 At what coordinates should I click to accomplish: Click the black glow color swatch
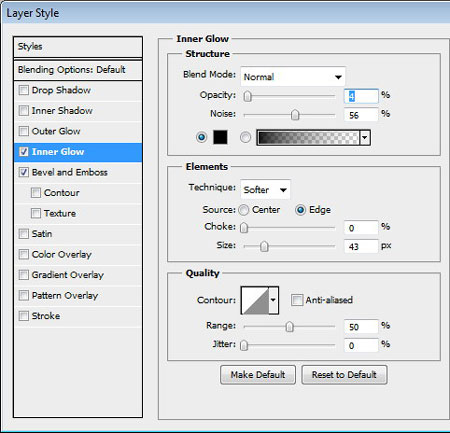click(220, 137)
